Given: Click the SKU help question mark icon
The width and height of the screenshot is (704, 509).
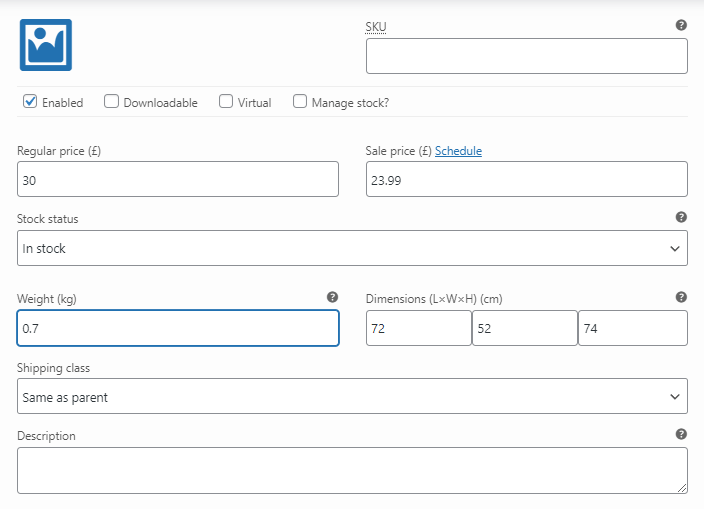Looking at the screenshot, I should 681,25.
